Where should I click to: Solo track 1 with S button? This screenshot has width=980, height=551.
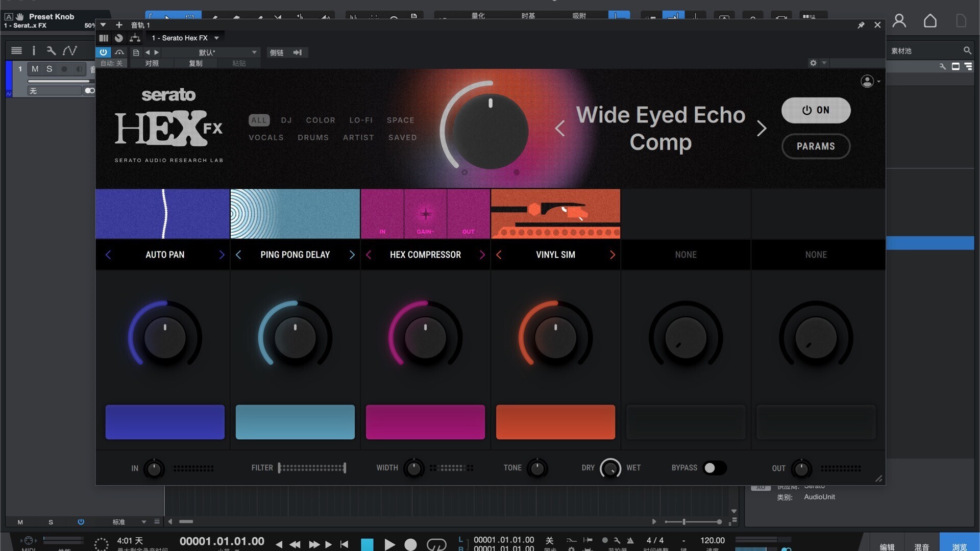(50, 69)
